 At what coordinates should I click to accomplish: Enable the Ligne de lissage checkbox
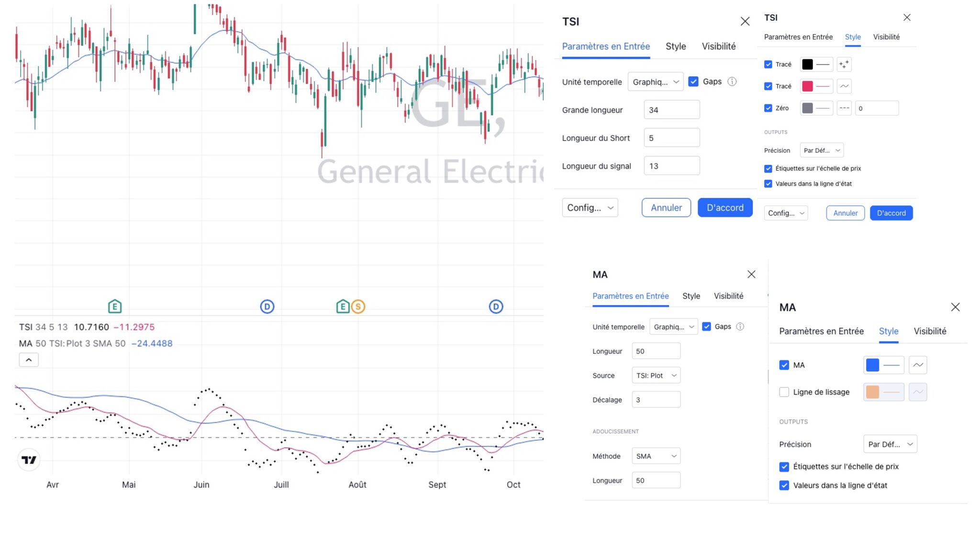tap(784, 392)
